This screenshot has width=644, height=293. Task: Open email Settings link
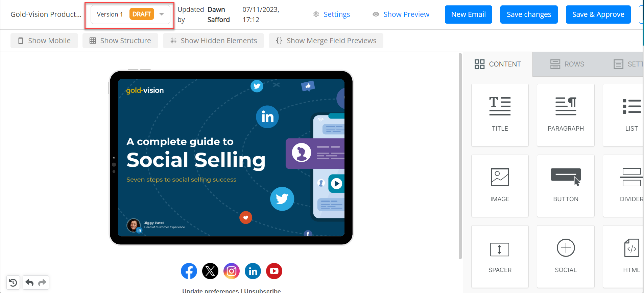pos(337,14)
